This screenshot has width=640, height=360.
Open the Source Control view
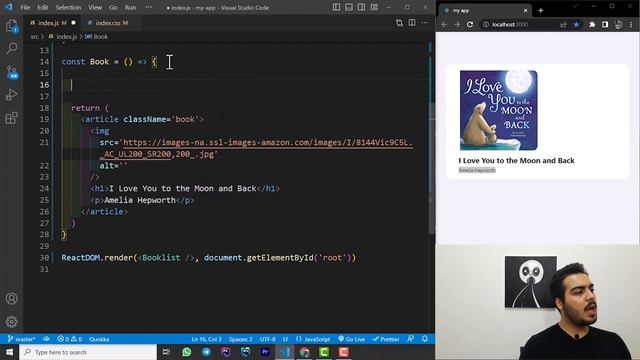coord(12,72)
